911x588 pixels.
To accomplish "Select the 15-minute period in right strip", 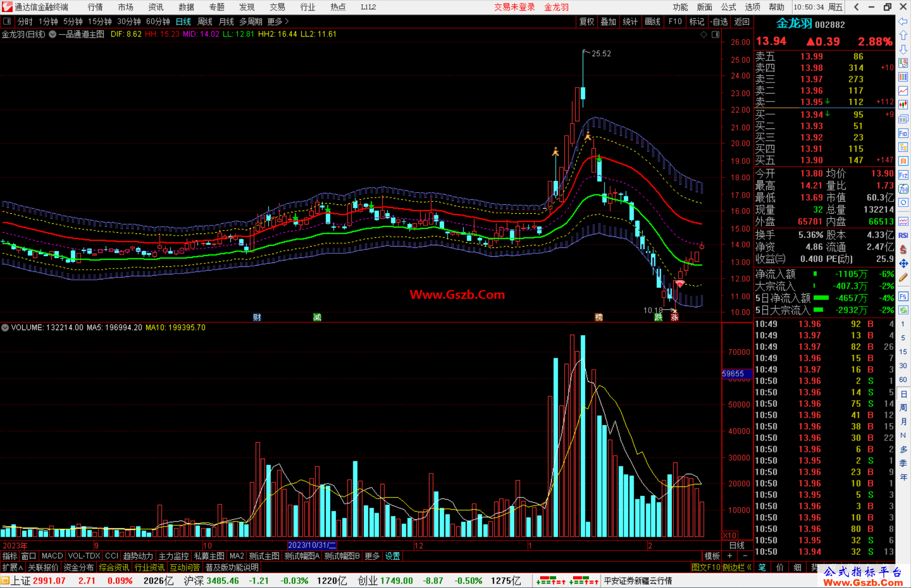I will (x=903, y=352).
